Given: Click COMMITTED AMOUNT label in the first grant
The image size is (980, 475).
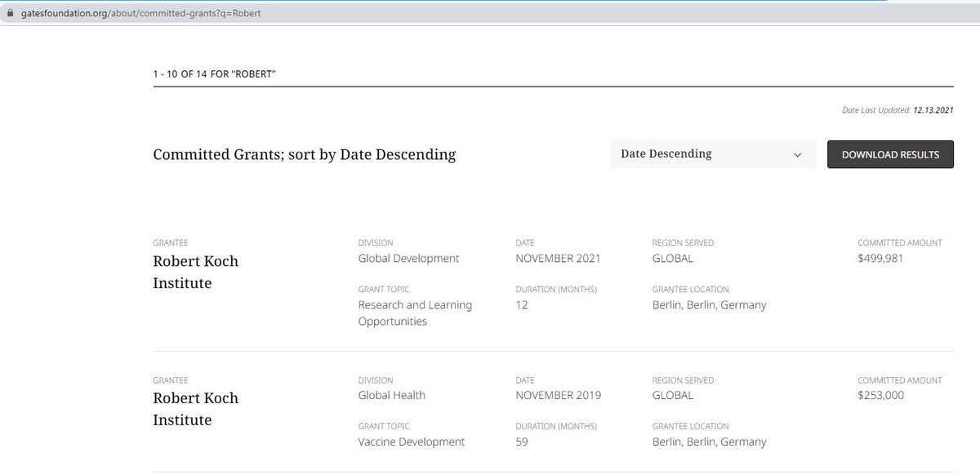Looking at the screenshot, I should (x=900, y=243).
